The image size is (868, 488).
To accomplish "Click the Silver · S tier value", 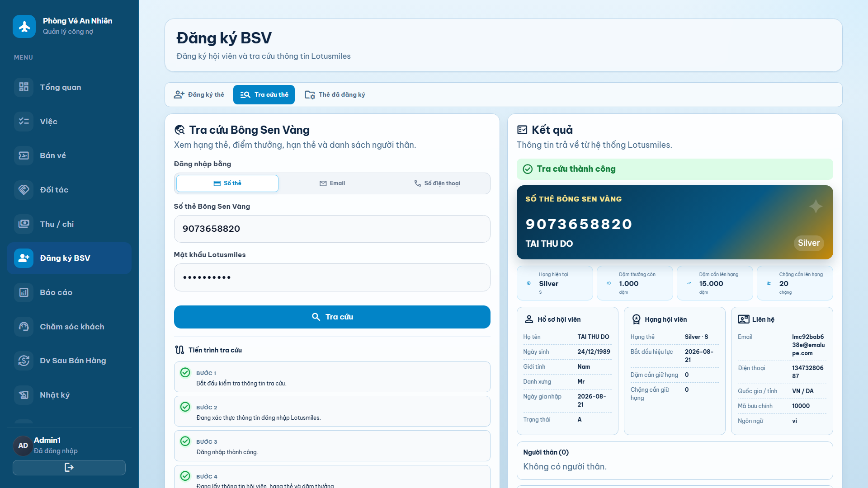I will (x=696, y=337).
